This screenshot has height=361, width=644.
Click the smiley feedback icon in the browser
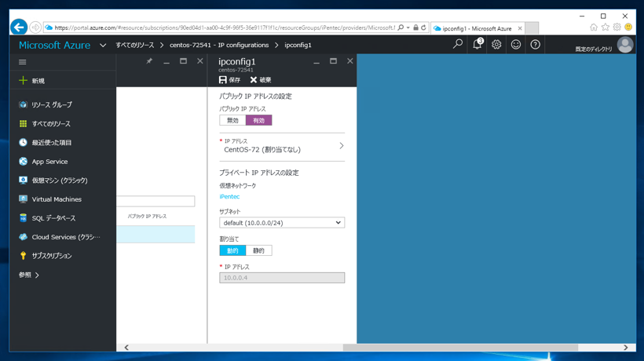pyautogui.click(x=628, y=27)
